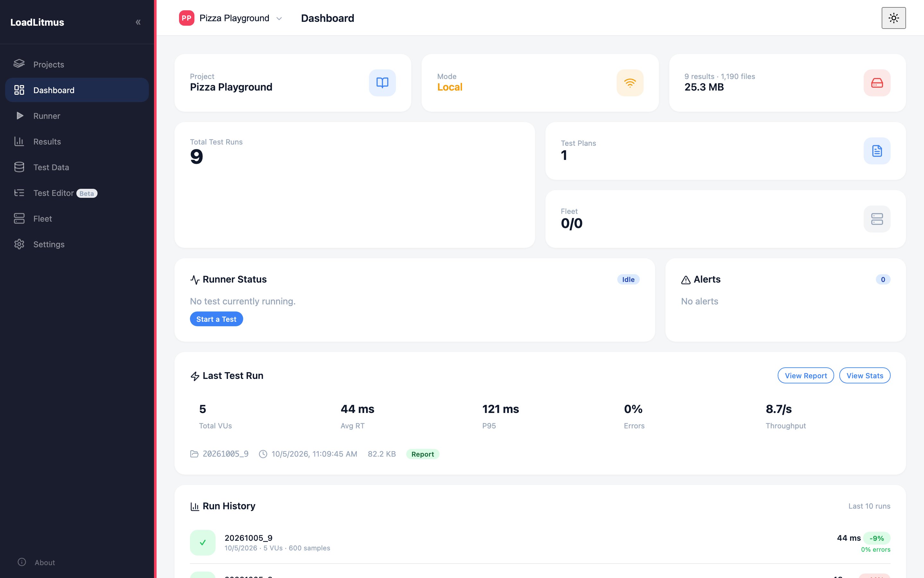924x578 pixels.
Task: Go to Runner in the sidebar
Action: (x=77, y=116)
